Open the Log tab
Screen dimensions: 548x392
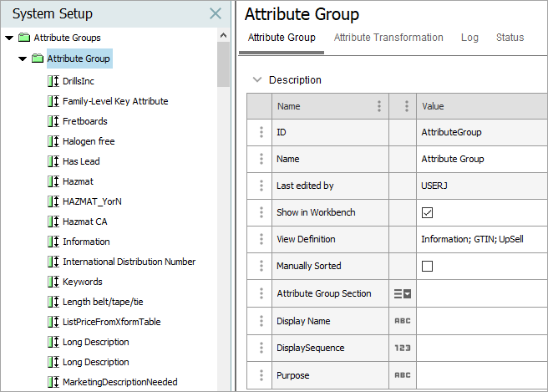469,38
